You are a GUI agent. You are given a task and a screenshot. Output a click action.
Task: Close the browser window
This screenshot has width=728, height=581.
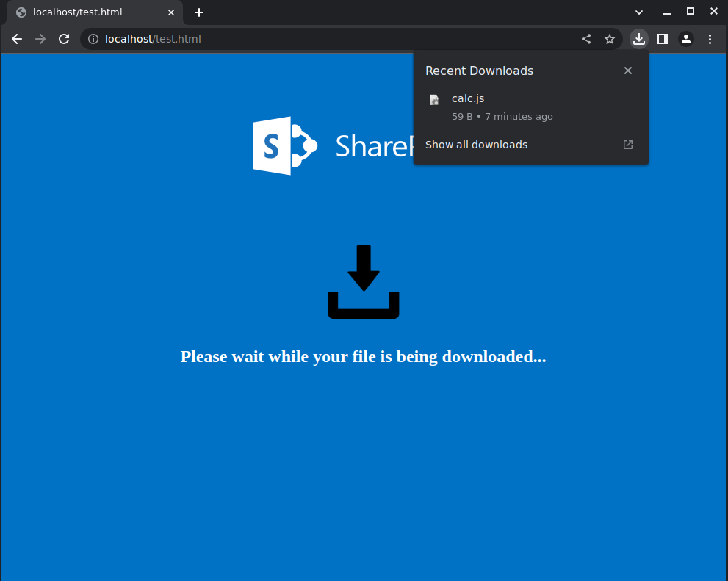[714, 11]
